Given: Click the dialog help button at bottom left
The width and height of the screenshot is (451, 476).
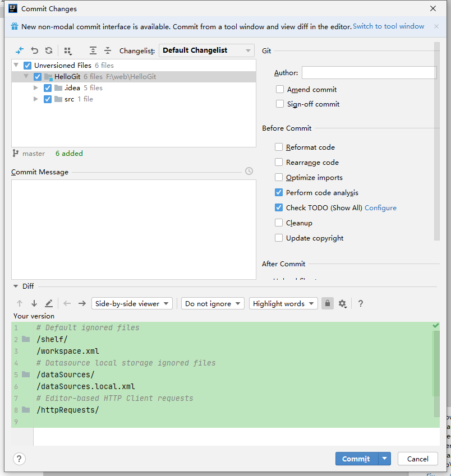Looking at the screenshot, I should [x=19, y=459].
